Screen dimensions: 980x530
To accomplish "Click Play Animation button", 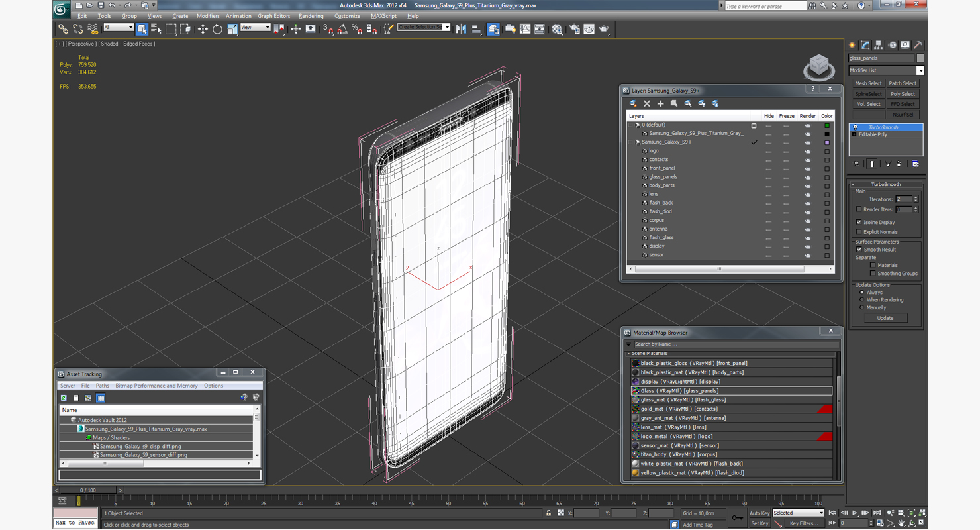I will point(855,513).
